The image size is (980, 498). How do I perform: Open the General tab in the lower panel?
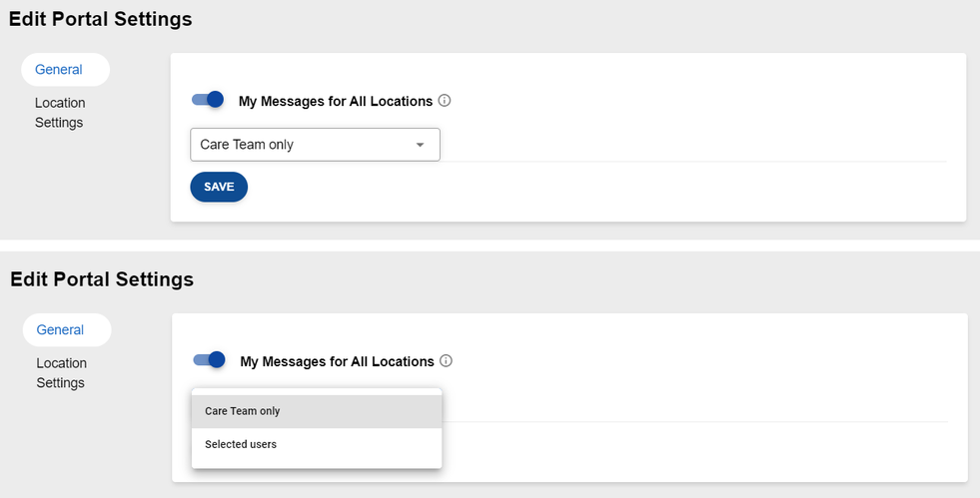pyautogui.click(x=61, y=330)
